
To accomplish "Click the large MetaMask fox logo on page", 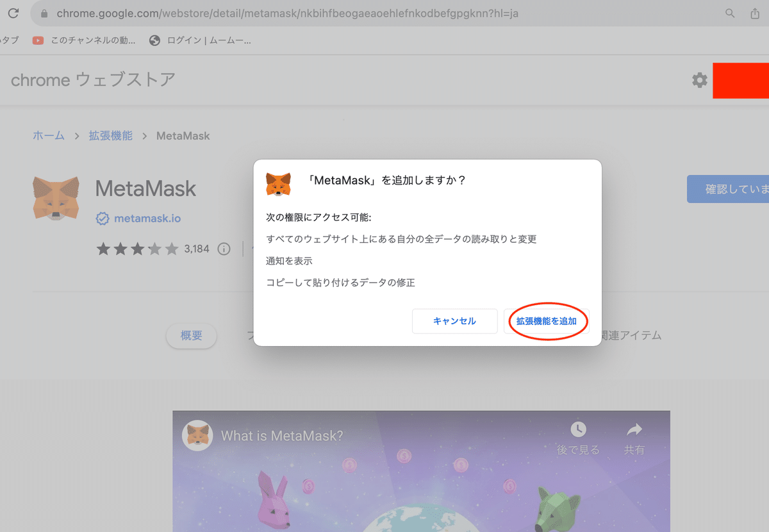I will pos(56,199).
